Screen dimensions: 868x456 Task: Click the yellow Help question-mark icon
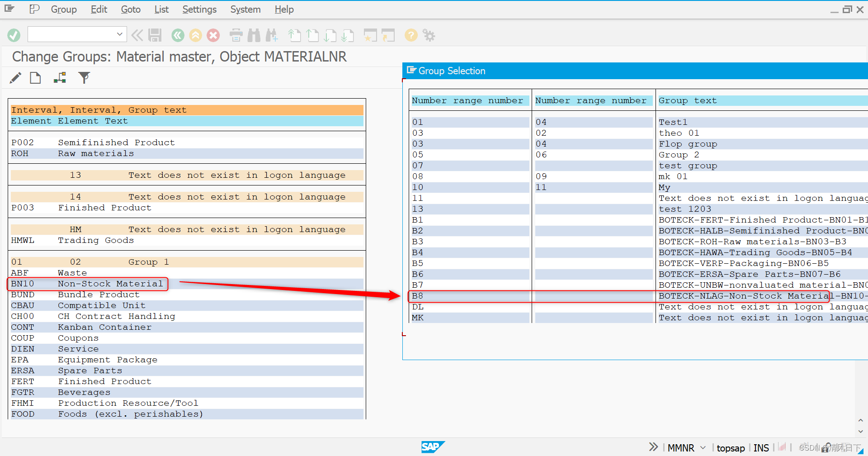click(x=411, y=35)
